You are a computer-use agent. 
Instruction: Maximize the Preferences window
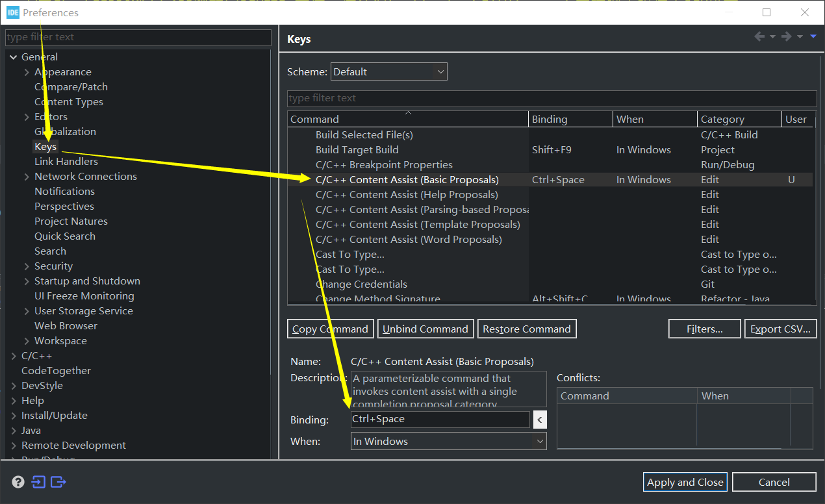tap(767, 12)
